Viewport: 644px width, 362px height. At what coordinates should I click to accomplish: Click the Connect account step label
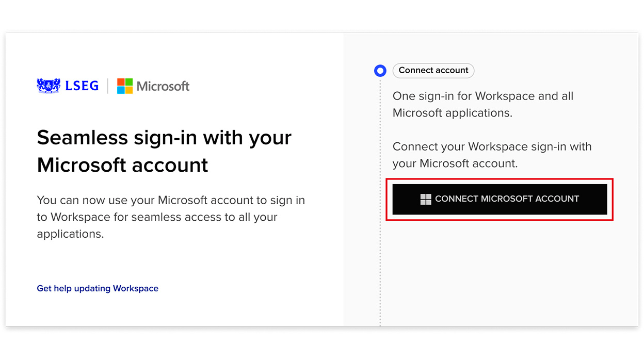433,71
